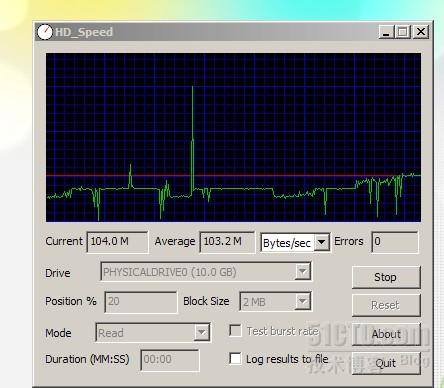Screen dimensions: 444x388
Task: Expand the Drive selection dropdown
Action: (303, 272)
